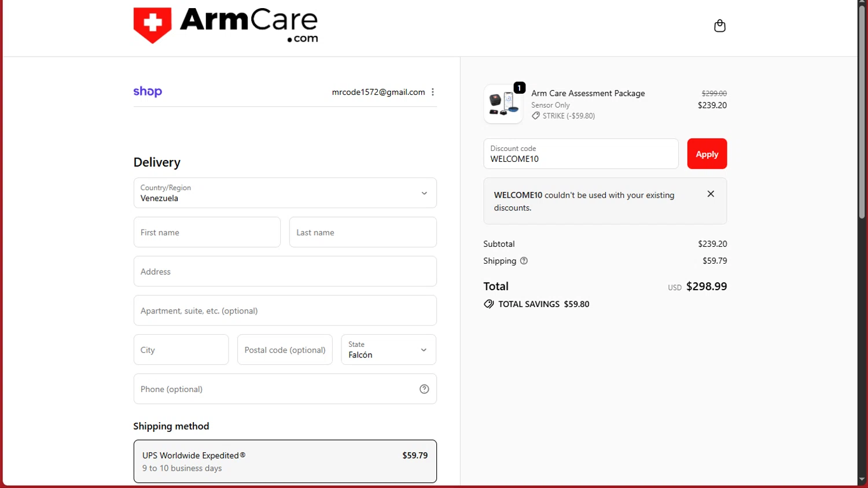Screen dimensions: 868x488
Task: Click the 9 to 10 business days text
Action: (x=182, y=468)
